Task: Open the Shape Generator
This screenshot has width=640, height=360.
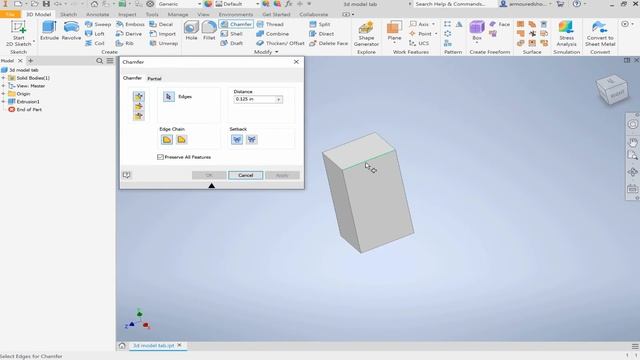Action: (x=366, y=34)
